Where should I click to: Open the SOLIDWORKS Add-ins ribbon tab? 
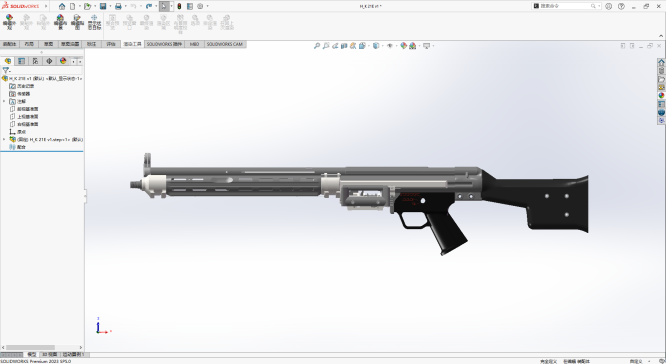click(x=164, y=44)
